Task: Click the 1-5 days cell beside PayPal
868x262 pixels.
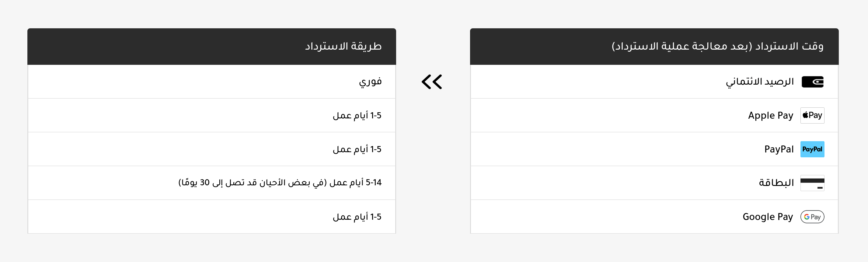Action: click(x=357, y=149)
